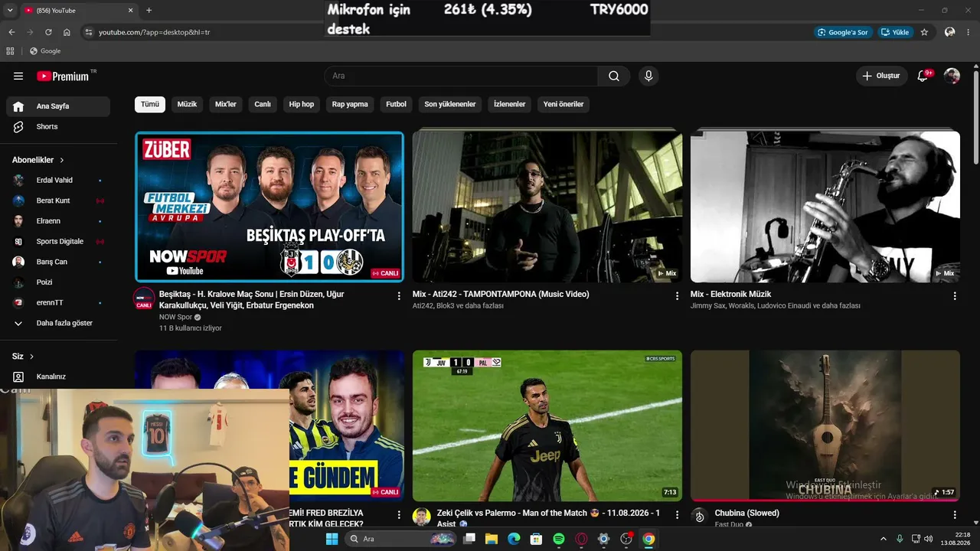Open Poizi channel subscription
The height and width of the screenshot is (551, 980).
[58, 282]
